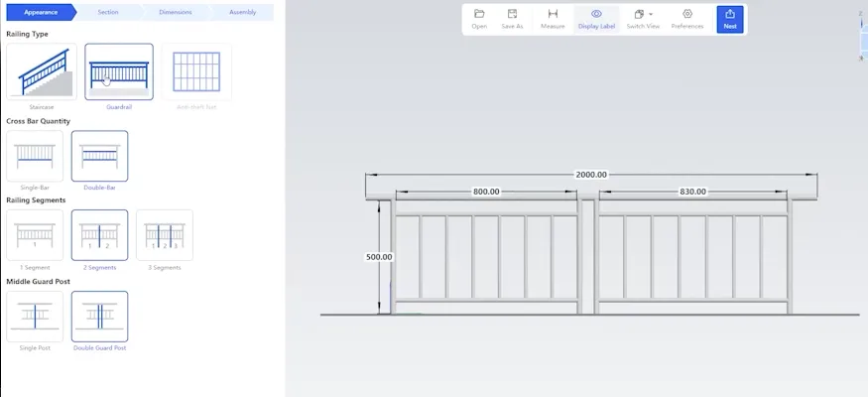Select Single Post middle guard
This screenshot has height=397, width=868.
[x=35, y=317]
